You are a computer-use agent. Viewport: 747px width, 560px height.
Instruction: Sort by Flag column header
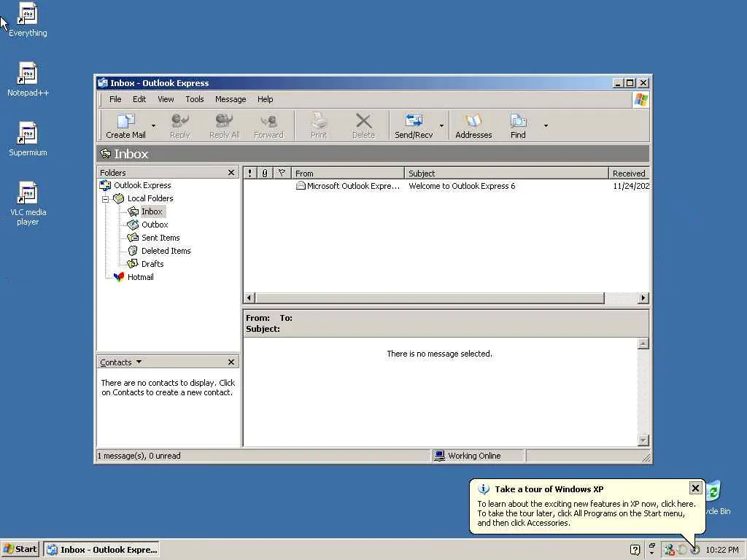point(282,174)
